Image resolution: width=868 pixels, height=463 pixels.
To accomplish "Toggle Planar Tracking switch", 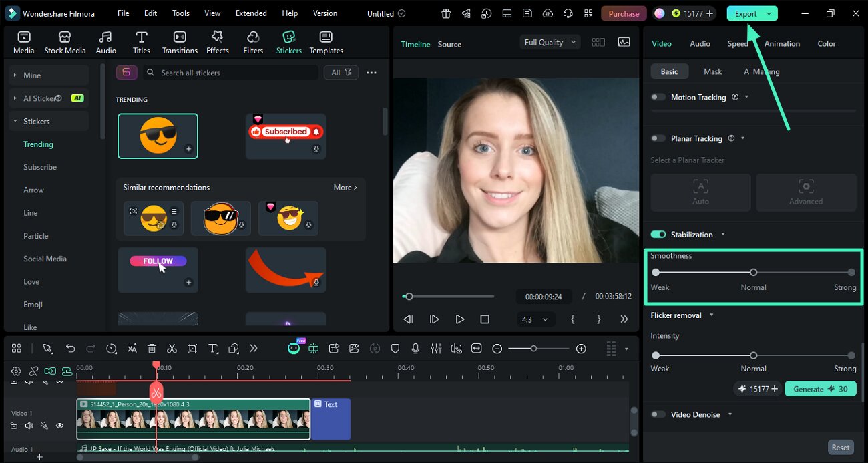I will tap(658, 138).
